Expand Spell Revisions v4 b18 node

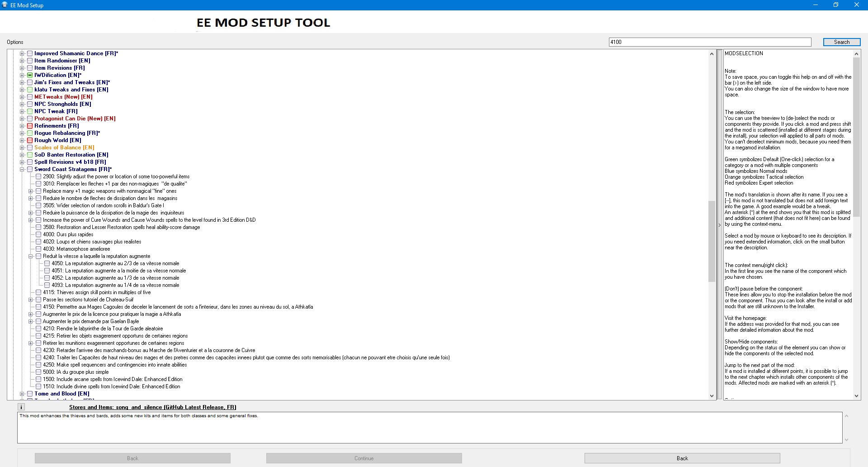[x=22, y=162]
